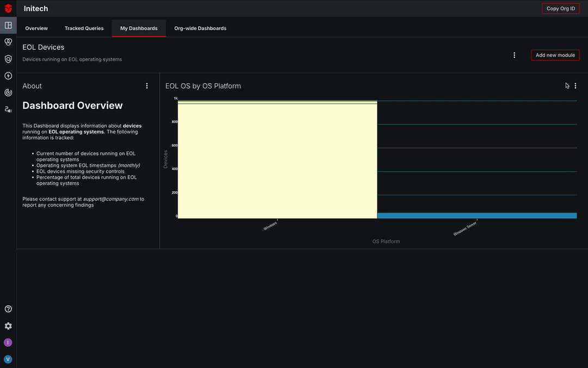Click the 200 y-axis tick label
Viewport: 588px width, 368px height.
click(175, 192)
